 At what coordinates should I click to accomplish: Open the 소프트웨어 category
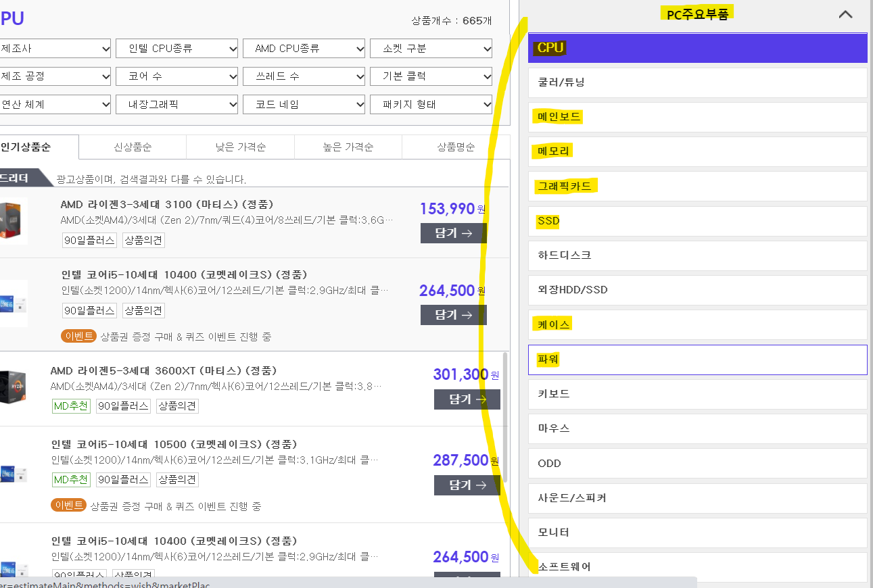coord(698,567)
